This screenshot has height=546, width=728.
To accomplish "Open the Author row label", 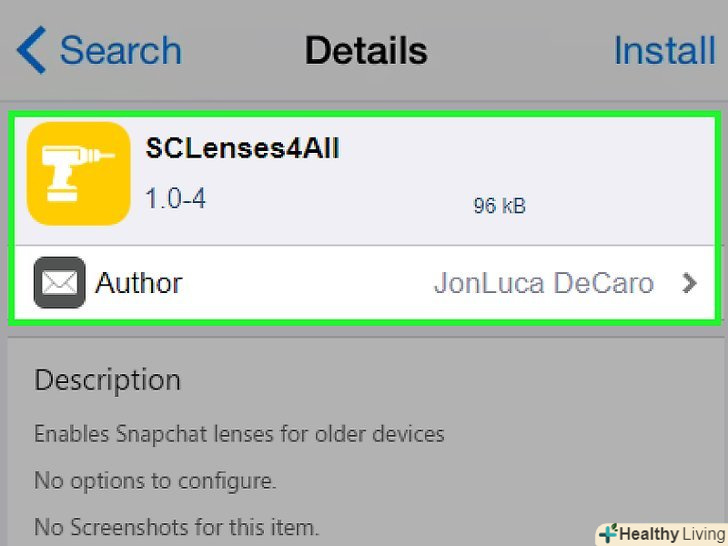I will click(139, 283).
